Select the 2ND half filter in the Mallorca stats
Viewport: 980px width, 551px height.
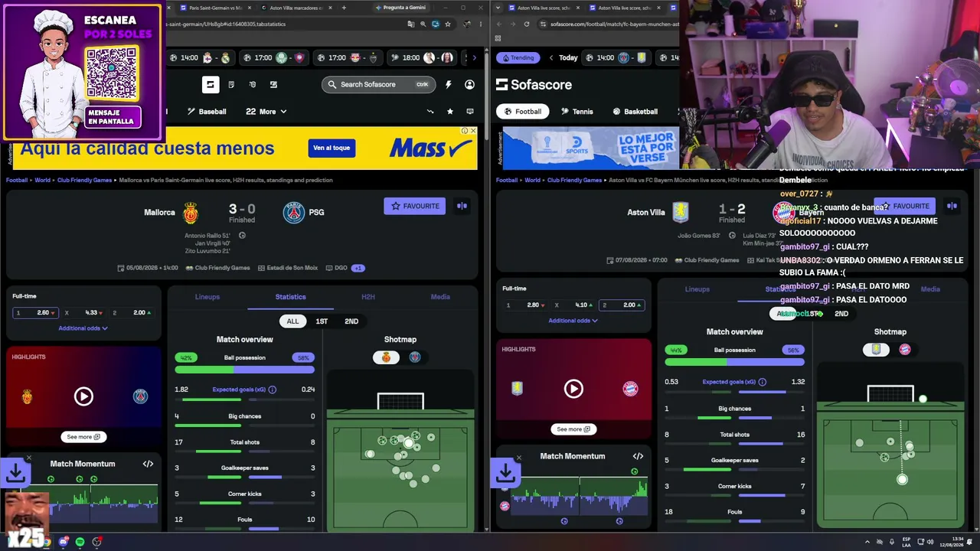[351, 321]
